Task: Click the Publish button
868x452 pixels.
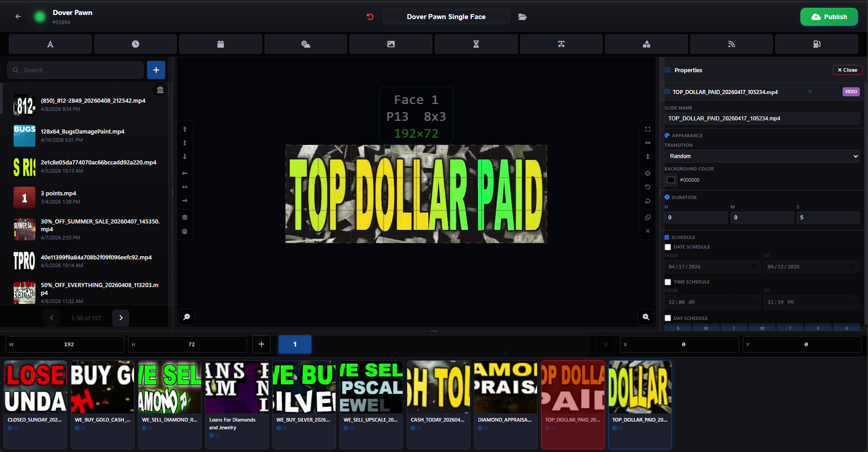Action: [829, 16]
